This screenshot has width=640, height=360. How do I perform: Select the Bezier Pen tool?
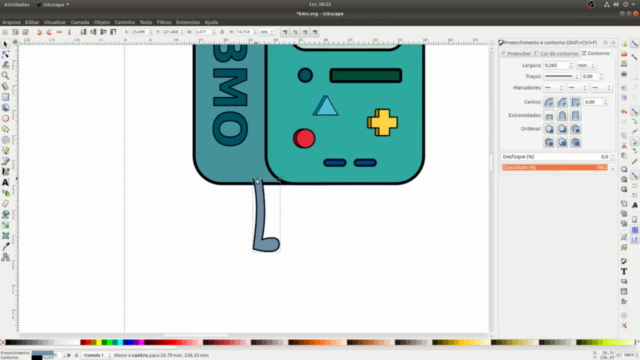pyautogui.click(x=5, y=161)
